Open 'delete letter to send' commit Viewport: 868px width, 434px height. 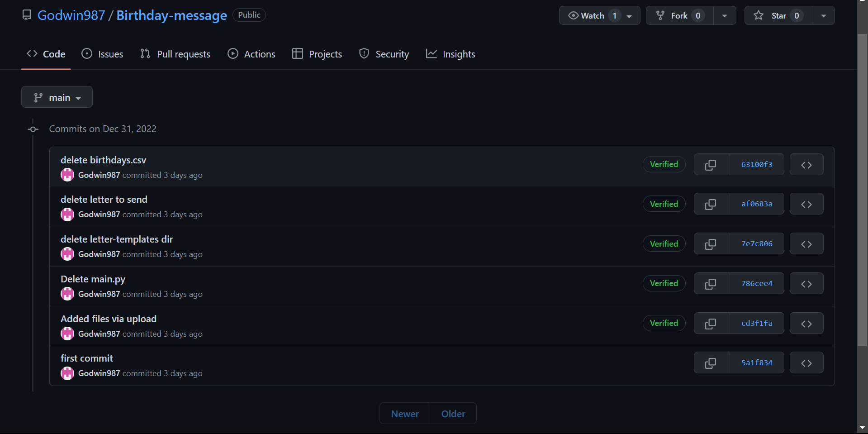tap(104, 200)
